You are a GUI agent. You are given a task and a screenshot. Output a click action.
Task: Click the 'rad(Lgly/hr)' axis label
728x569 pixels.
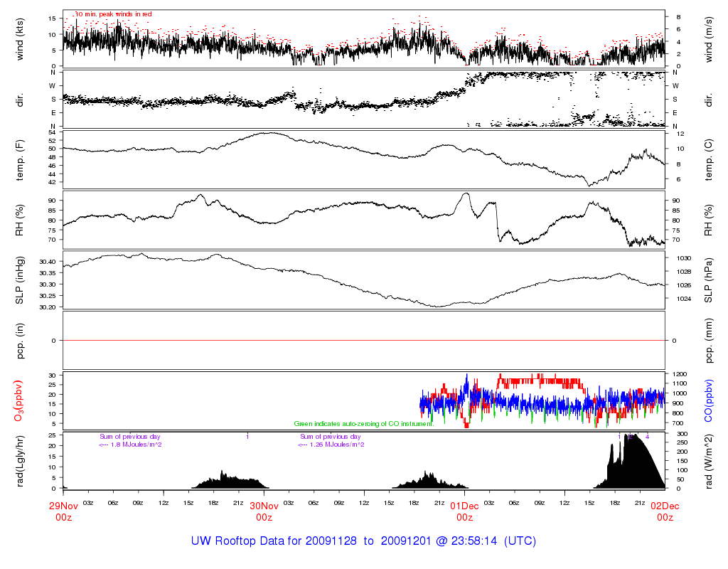(19, 461)
